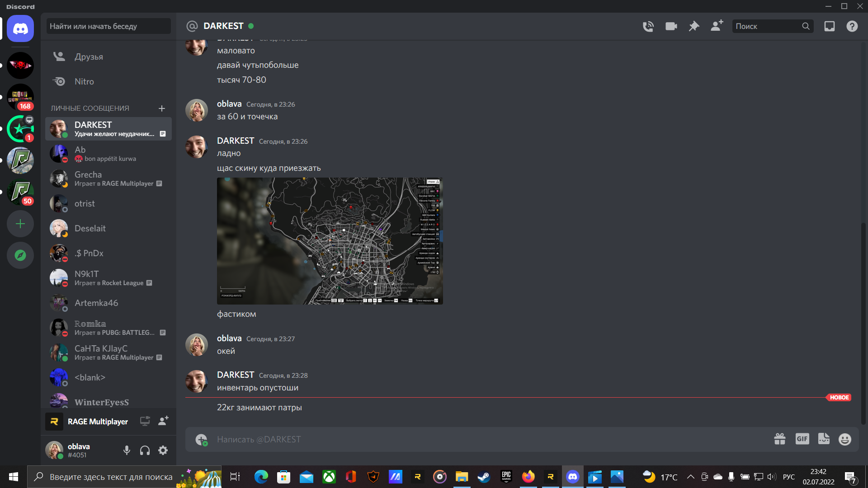Click oblava username in 23:27 message

pyautogui.click(x=229, y=338)
